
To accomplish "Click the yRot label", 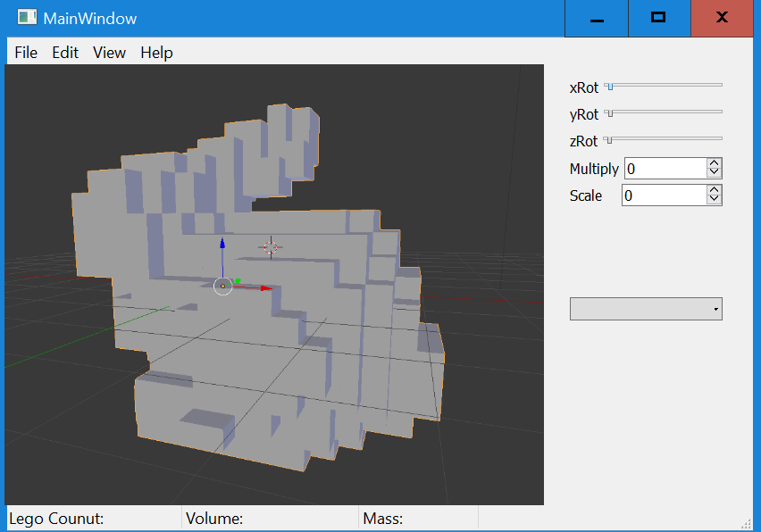I will click(584, 114).
